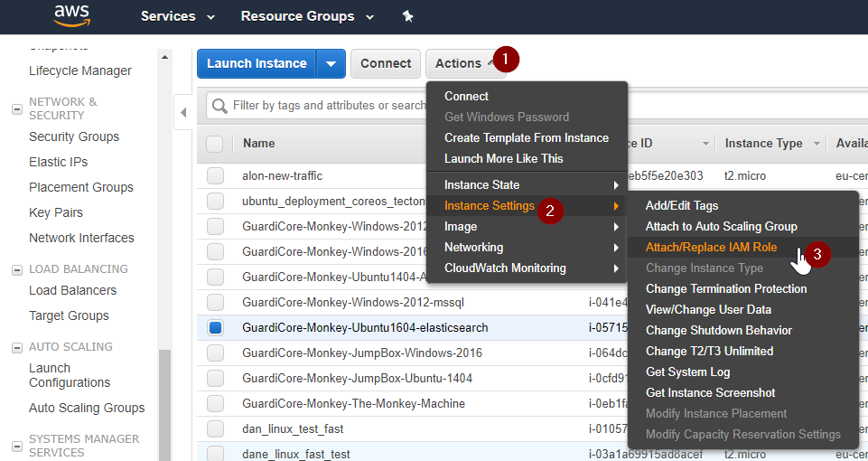Select Attach/Replace IAM Role menu item
The image size is (868, 461).
tap(711, 247)
